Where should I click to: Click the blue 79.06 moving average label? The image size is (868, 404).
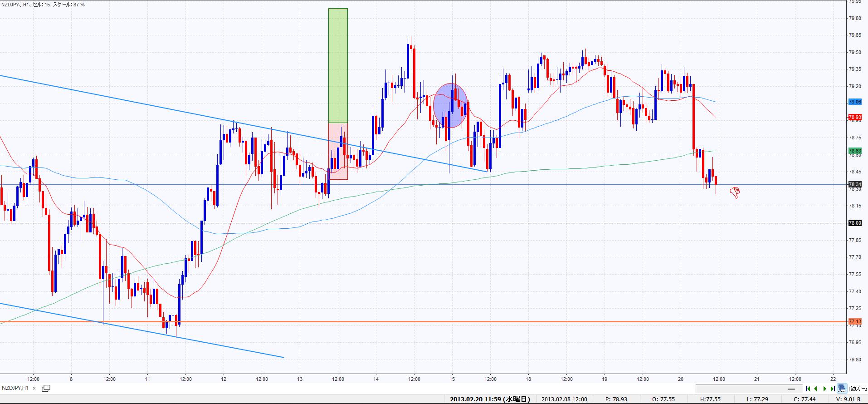pyautogui.click(x=854, y=102)
